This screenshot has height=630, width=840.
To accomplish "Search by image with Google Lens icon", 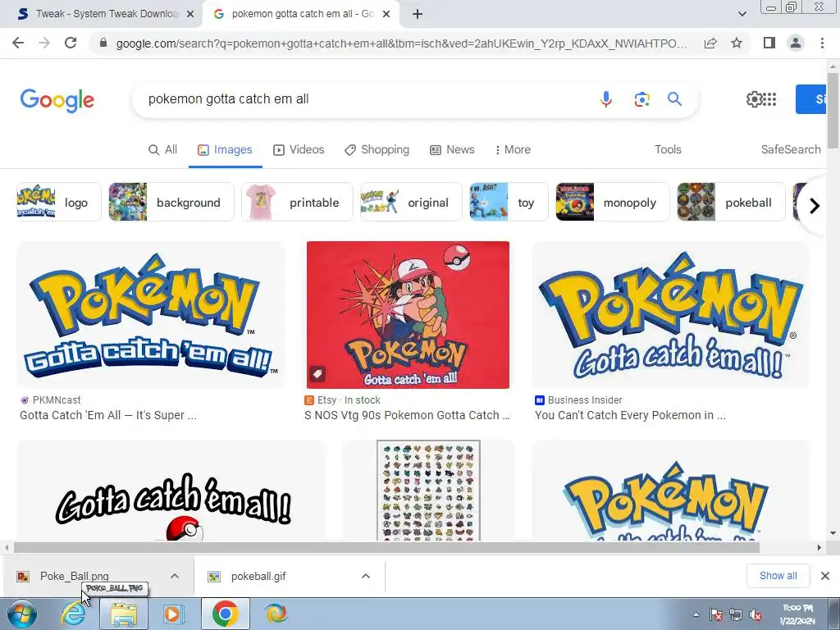I will [x=641, y=99].
